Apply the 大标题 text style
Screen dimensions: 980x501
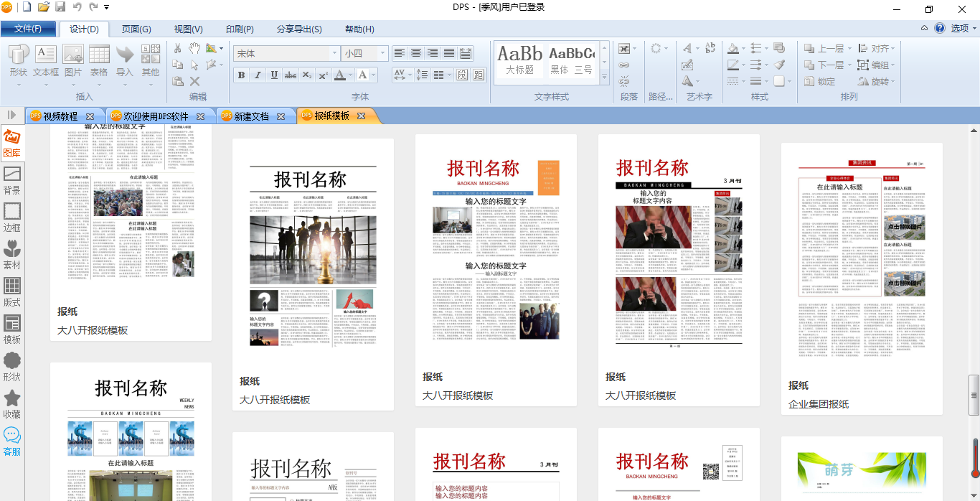[x=520, y=60]
